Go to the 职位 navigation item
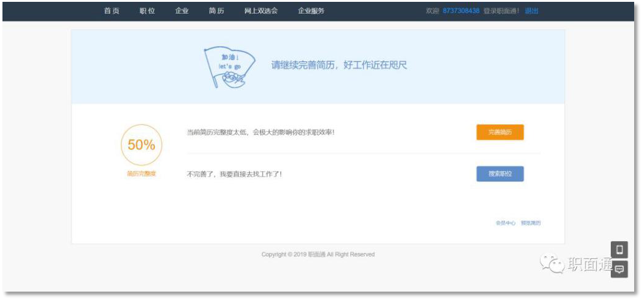 pos(147,11)
